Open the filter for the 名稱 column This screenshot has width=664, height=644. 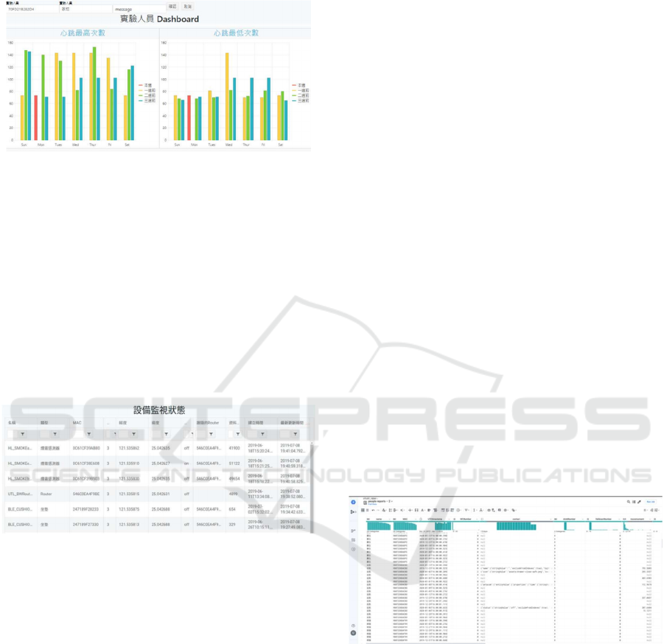[x=22, y=434]
